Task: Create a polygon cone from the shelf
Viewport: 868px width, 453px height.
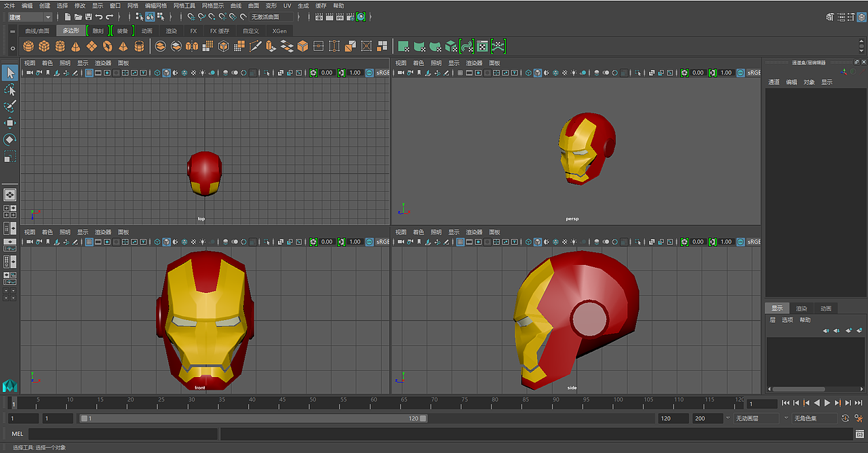Action: [x=75, y=46]
